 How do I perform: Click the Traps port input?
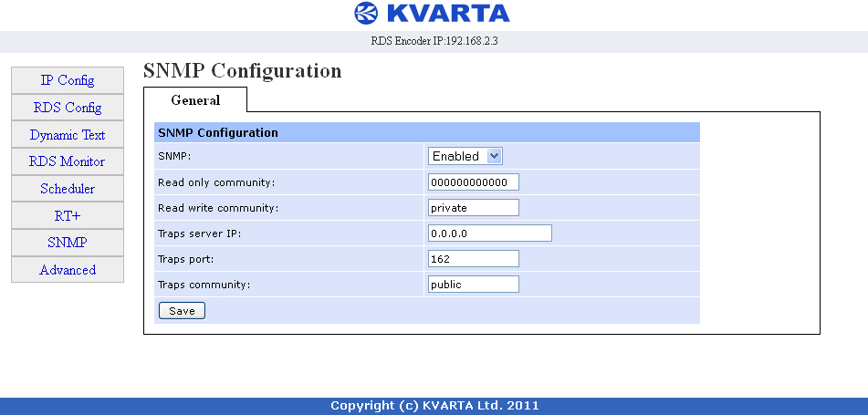(474, 258)
